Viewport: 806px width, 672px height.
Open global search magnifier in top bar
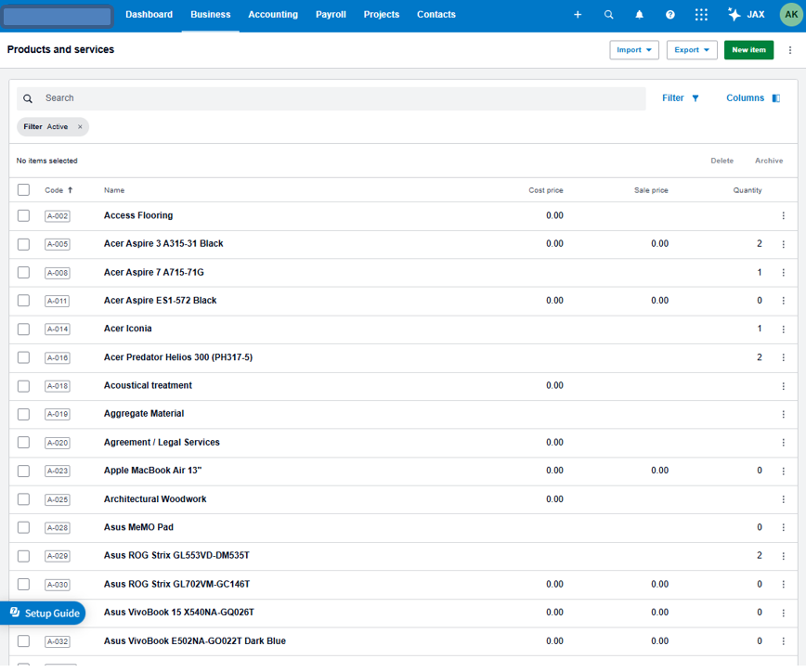(x=608, y=14)
